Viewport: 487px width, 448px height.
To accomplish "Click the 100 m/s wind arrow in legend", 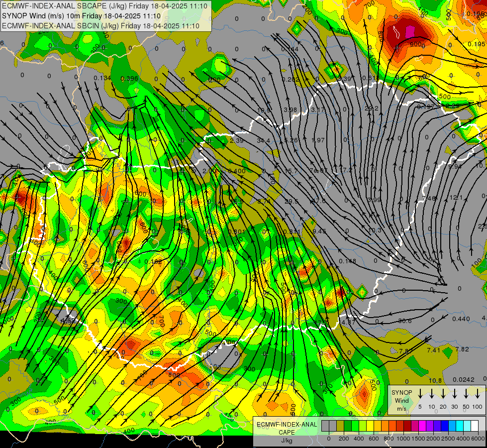I will (x=478, y=393).
